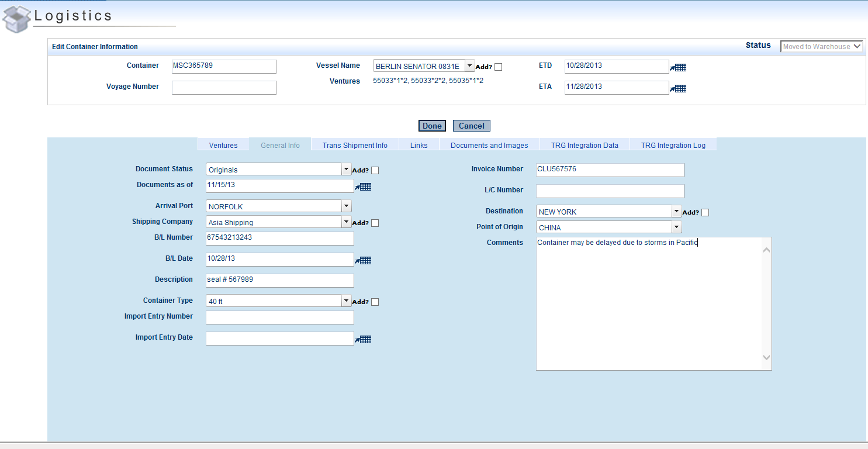
Task: Open the Documents and Images tab
Action: pos(489,145)
